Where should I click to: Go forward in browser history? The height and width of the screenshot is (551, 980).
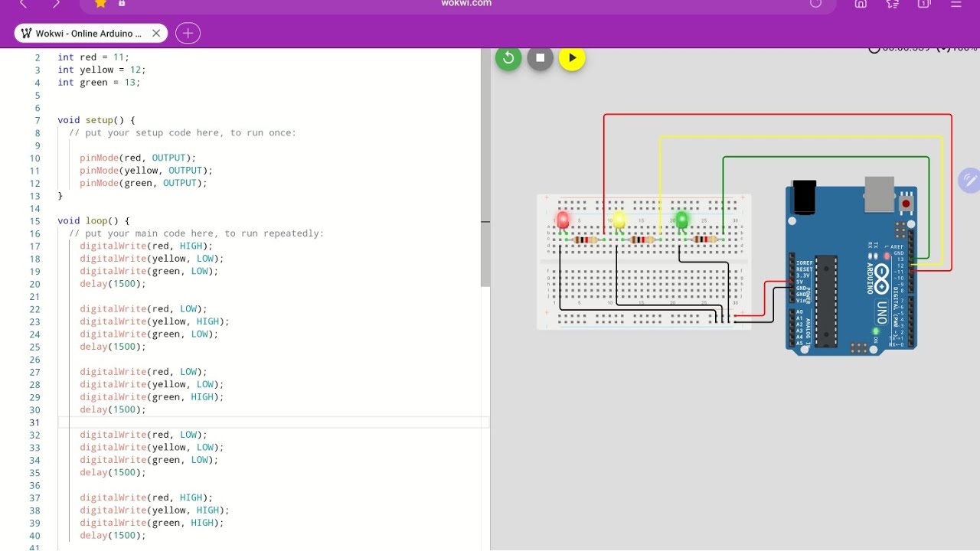click(57, 4)
